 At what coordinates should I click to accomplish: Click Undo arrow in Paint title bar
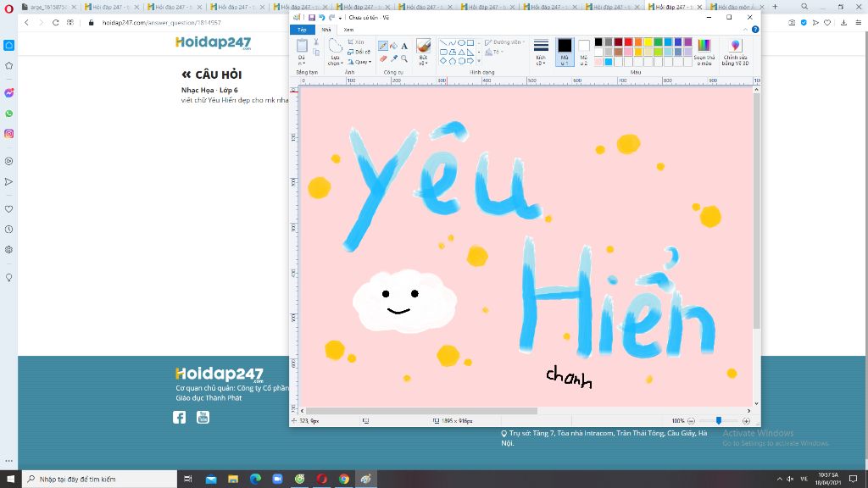point(321,18)
